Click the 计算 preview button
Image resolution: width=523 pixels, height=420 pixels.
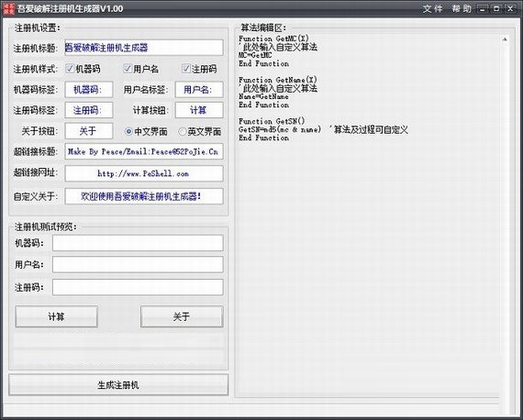[56, 316]
